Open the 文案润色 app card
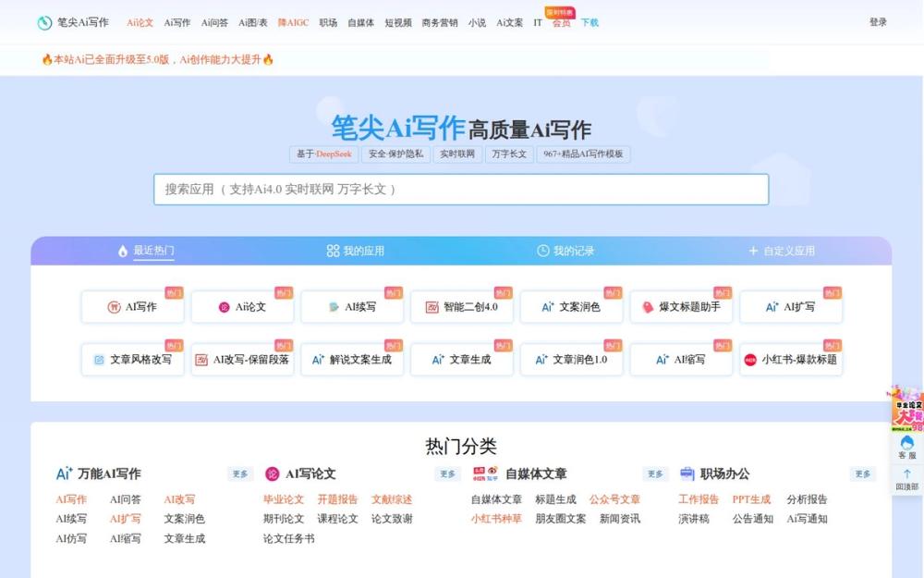The height and width of the screenshot is (578, 924). (x=571, y=307)
